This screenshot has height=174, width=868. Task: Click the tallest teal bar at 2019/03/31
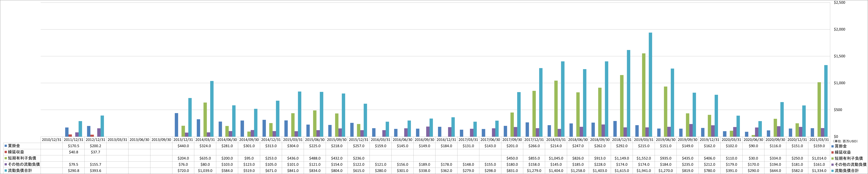650,84
